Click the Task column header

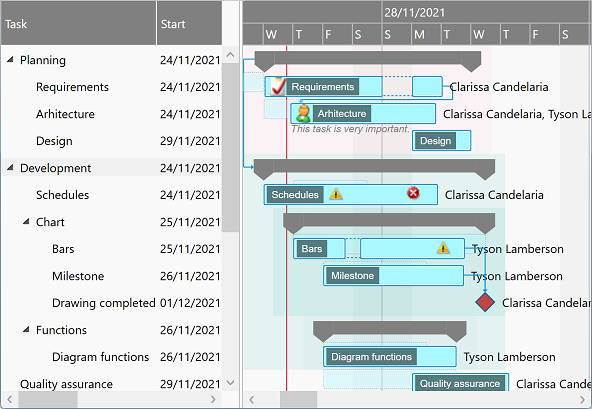point(79,23)
